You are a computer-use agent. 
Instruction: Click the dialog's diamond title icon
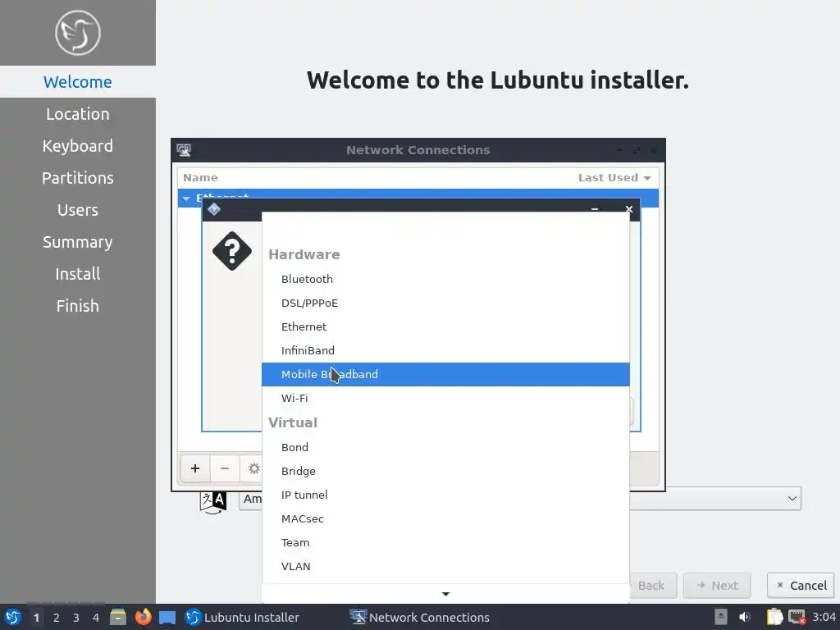coord(214,209)
